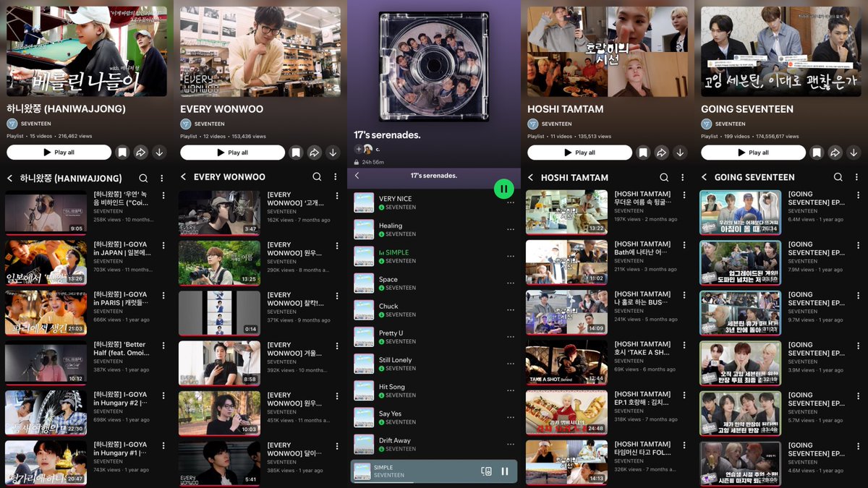868x488 pixels.
Task: Add a collaborator to 17's serenades.
Action: (x=357, y=149)
